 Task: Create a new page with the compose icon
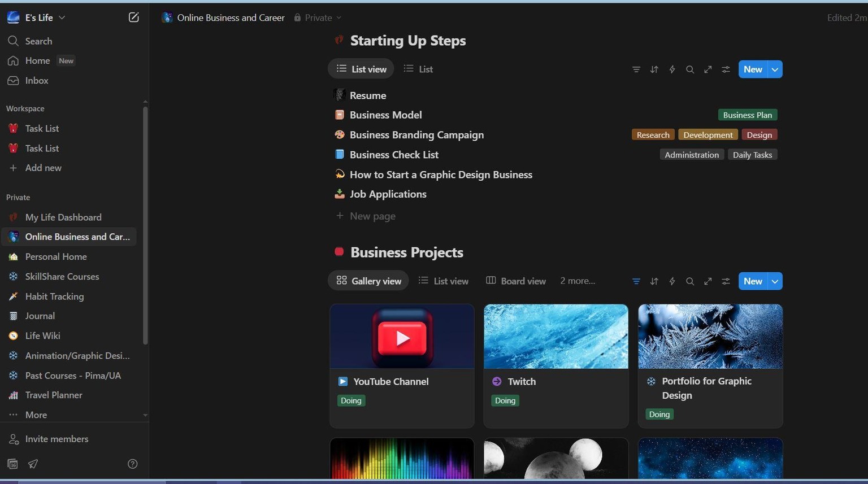[134, 18]
